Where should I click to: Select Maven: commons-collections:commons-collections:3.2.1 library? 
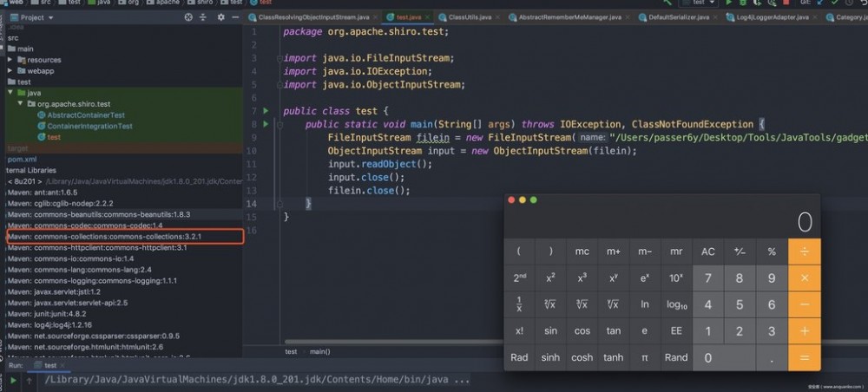coord(104,237)
